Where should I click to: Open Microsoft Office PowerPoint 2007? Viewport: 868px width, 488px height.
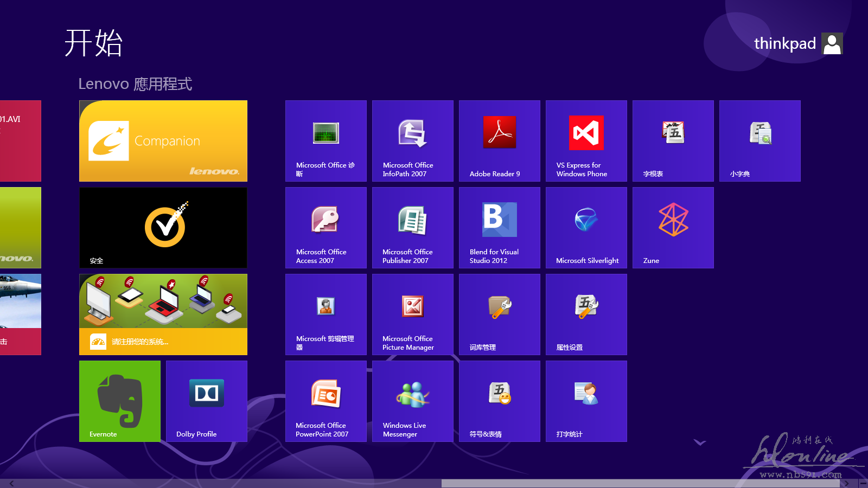(x=325, y=401)
